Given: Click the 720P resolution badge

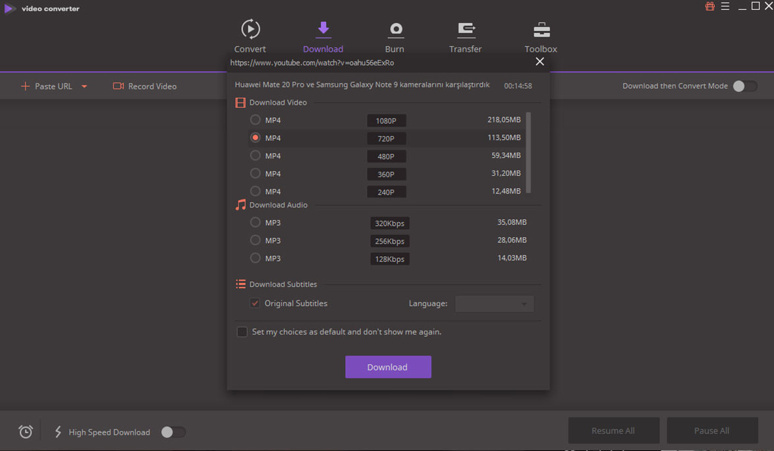Looking at the screenshot, I should (x=387, y=139).
